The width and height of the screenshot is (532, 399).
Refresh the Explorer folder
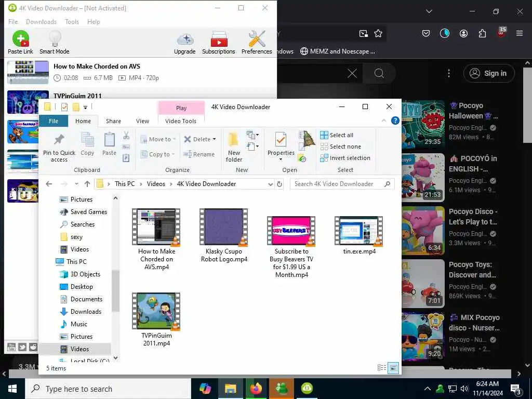coord(280,184)
